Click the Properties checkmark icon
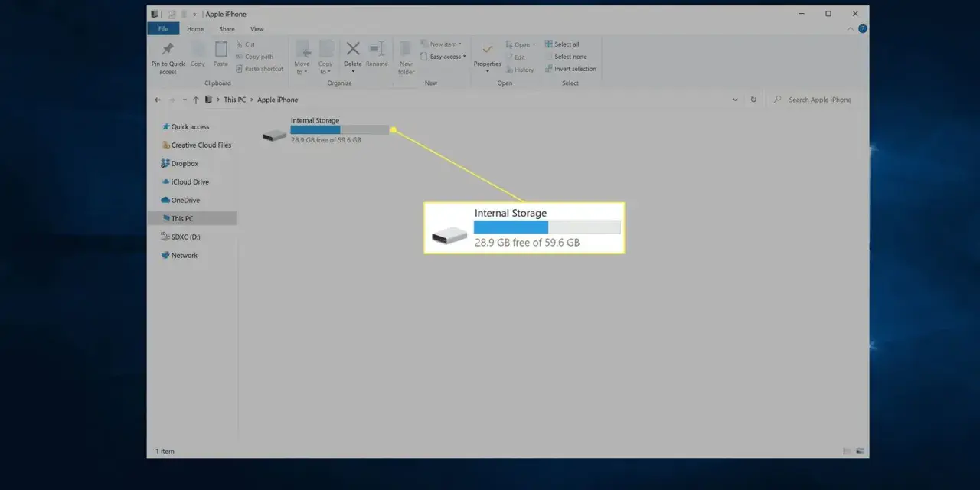The image size is (980, 490). click(x=487, y=50)
